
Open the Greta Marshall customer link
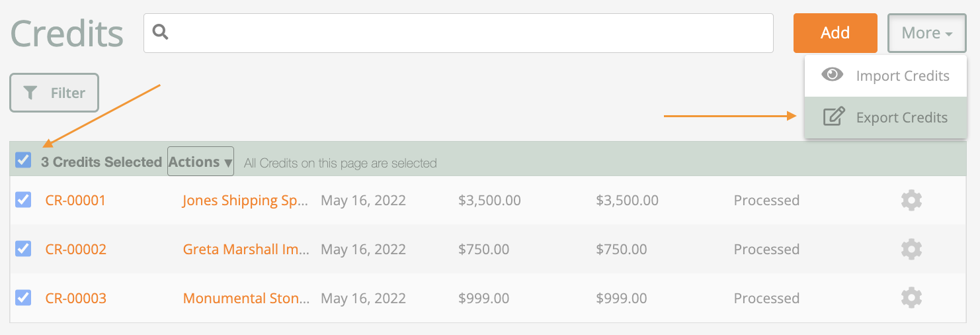pyautogui.click(x=246, y=249)
